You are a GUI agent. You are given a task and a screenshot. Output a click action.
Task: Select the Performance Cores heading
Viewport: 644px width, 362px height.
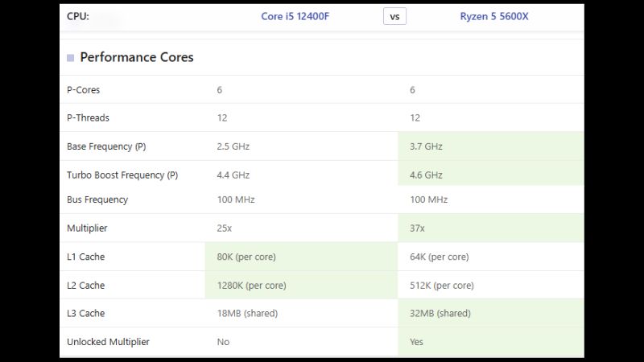click(136, 57)
